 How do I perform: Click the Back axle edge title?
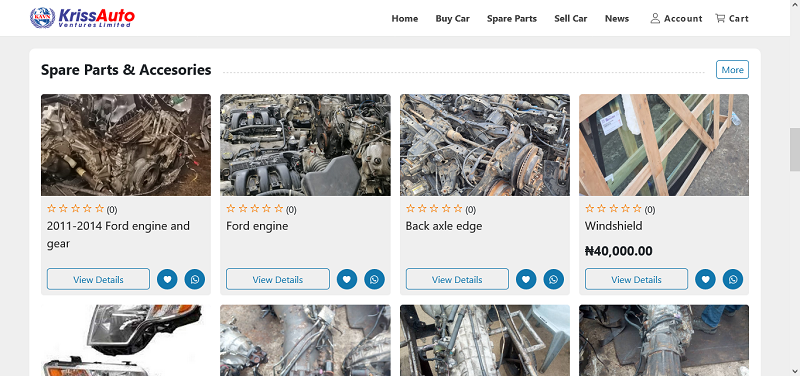tap(444, 226)
